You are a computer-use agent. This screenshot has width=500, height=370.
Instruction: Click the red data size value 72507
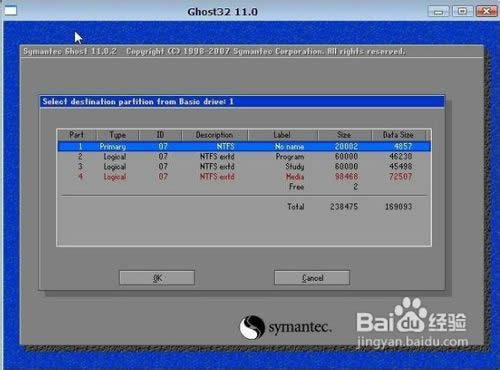pyautogui.click(x=401, y=176)
